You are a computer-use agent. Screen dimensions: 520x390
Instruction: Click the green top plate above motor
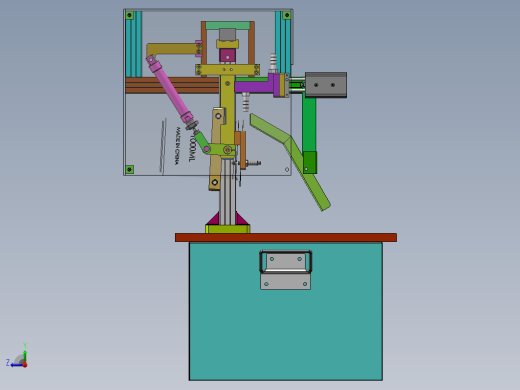[228, 25]
